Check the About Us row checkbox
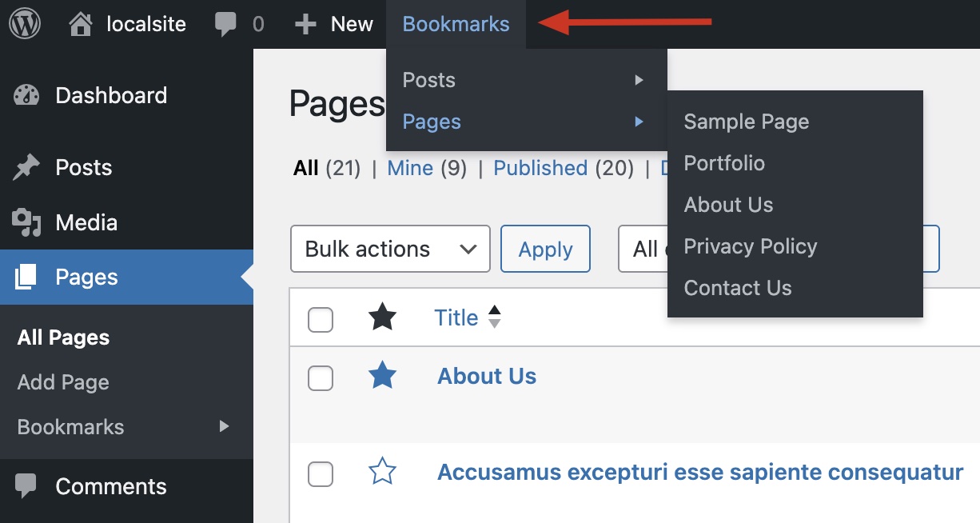Screen dimensions: 980x523 tap(321, 378)
